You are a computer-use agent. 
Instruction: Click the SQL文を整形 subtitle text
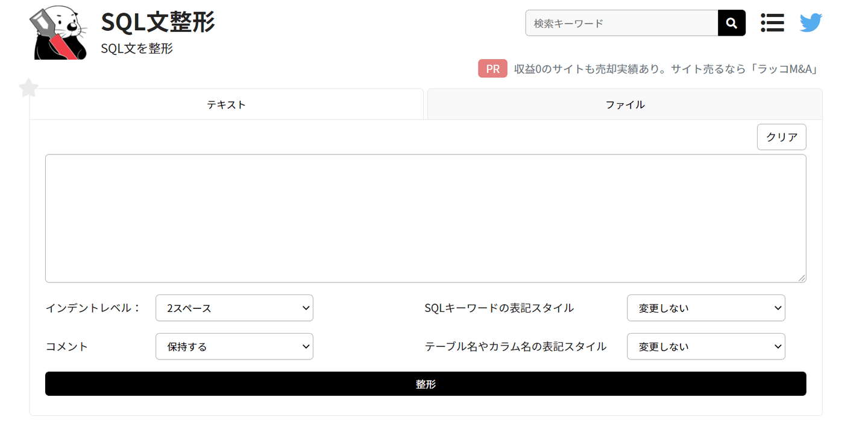137,49
